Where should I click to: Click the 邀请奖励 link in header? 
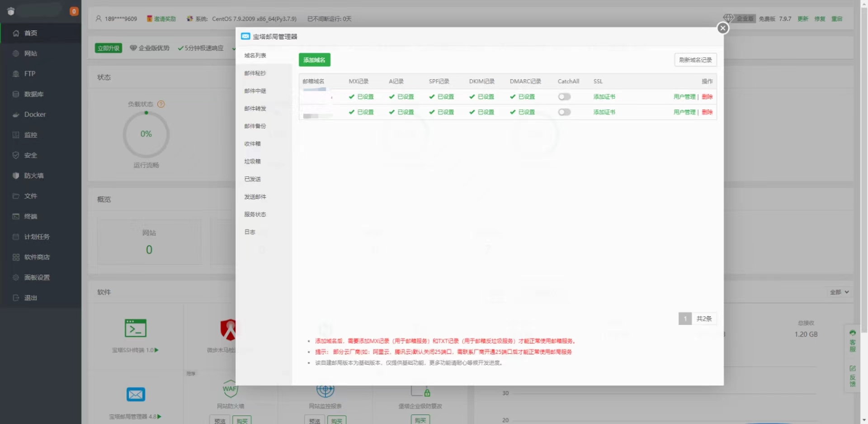[161, 19]
